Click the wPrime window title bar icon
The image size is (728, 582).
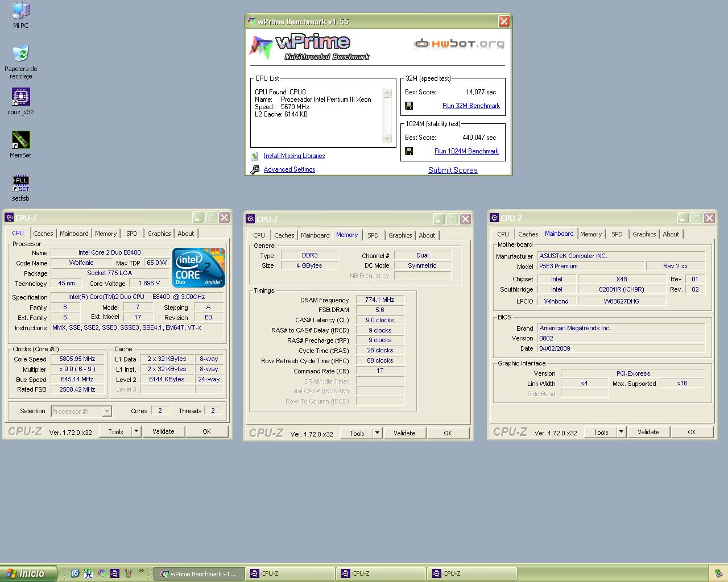coord(251,22)
